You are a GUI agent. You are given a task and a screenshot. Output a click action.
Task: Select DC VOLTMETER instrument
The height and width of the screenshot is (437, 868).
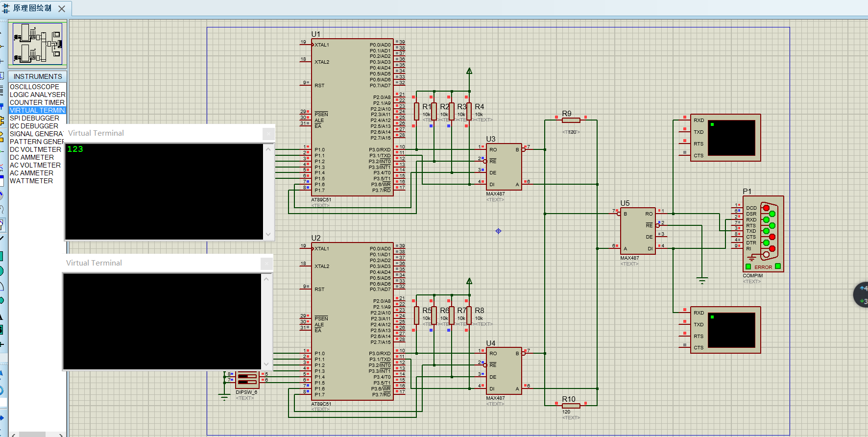click(36, 149)
